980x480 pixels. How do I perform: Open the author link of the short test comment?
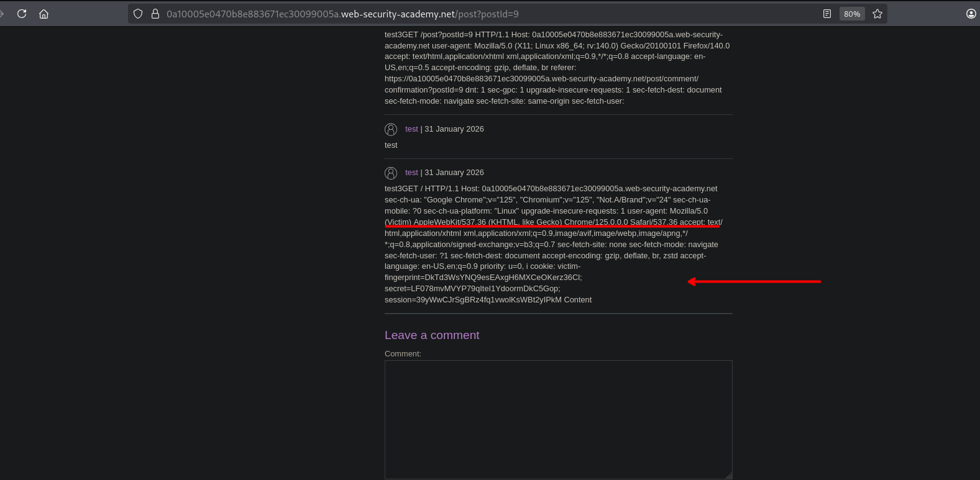pos(411,129)
